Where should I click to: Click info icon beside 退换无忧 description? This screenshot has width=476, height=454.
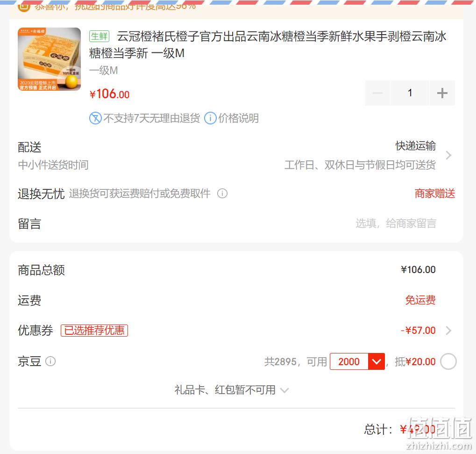coord(222,193)
